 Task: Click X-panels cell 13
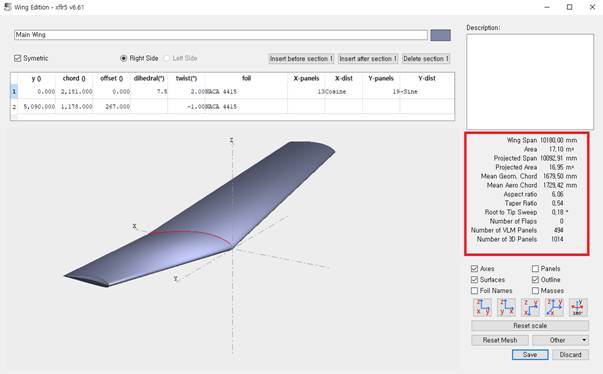306,92
